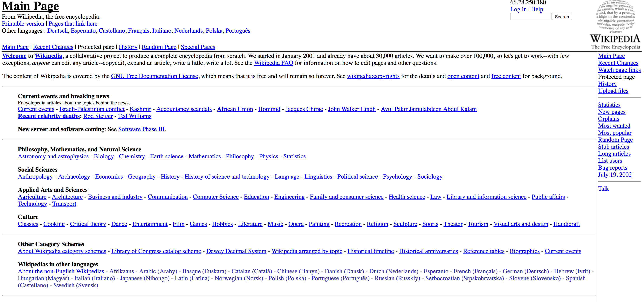Switch to the Deutsch language version
This screenshot has width=644, height=302.
pos(58,31)
